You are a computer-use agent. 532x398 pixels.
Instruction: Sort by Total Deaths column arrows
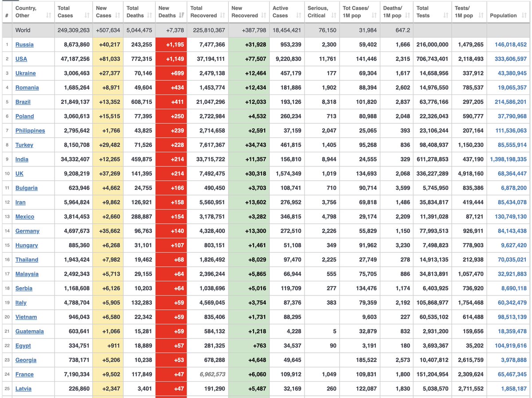(x=150, y=16)
